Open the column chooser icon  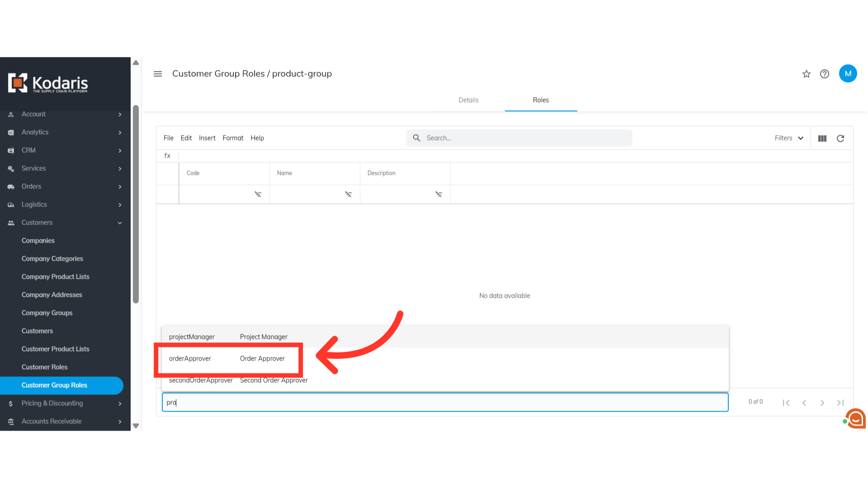(822, 138)
